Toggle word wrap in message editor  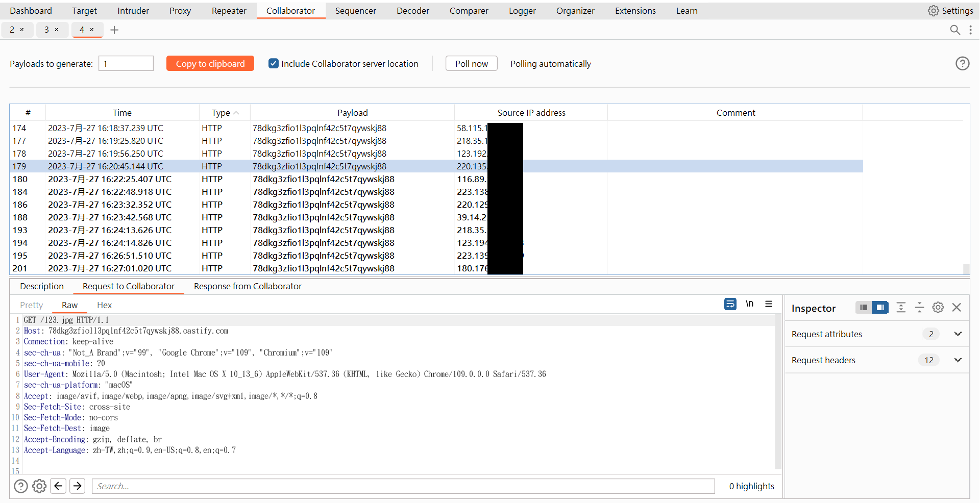click(730, 304)
